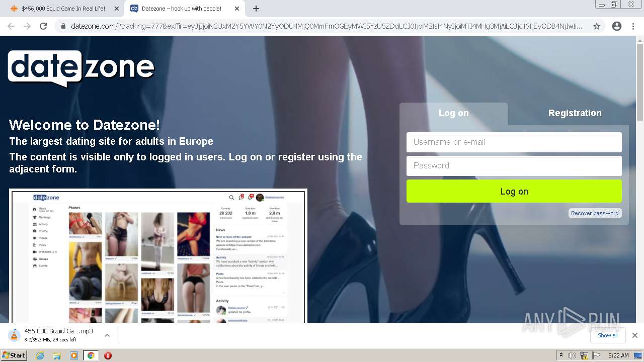Open Chrome three-dot menu

click(633, 26)
